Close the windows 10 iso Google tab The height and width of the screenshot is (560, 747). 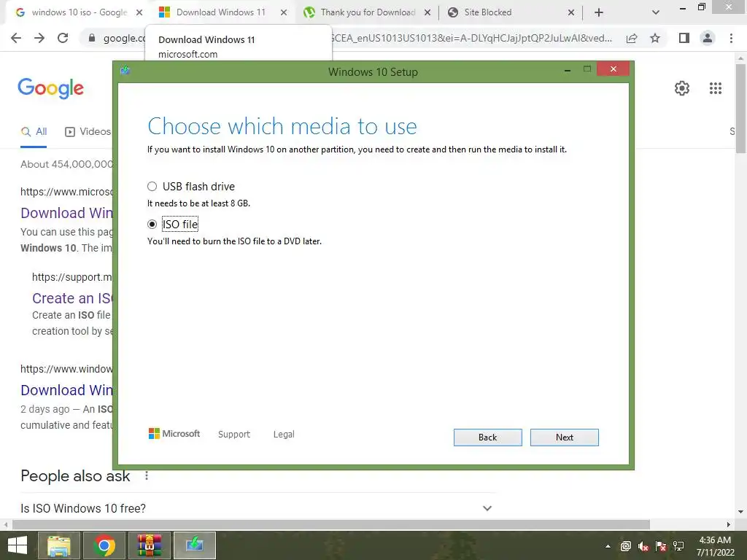(x=139, y=13)
